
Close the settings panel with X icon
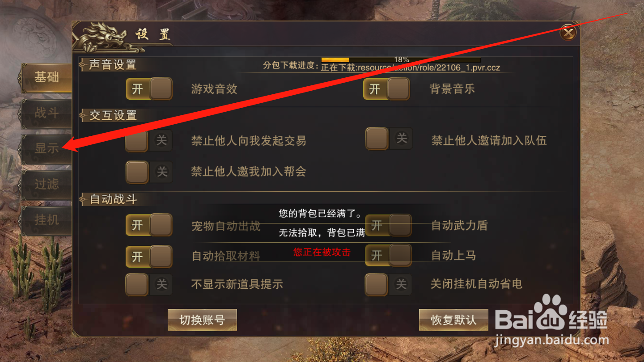[x=568, y=32]
